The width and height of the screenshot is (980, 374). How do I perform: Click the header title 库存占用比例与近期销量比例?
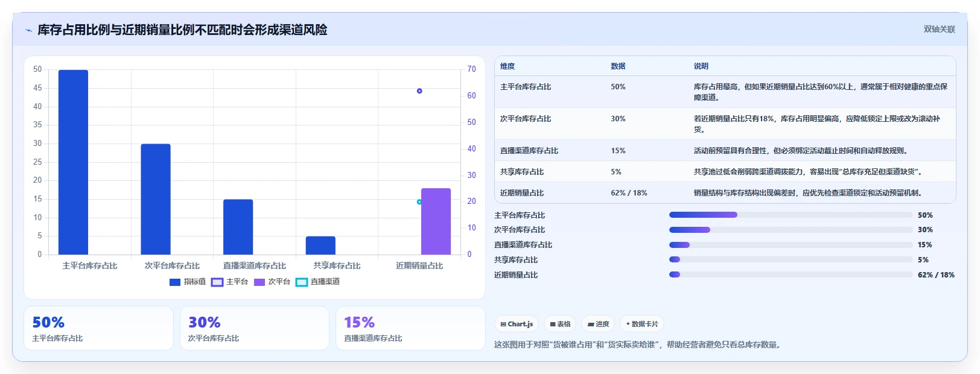coord(182,30)
